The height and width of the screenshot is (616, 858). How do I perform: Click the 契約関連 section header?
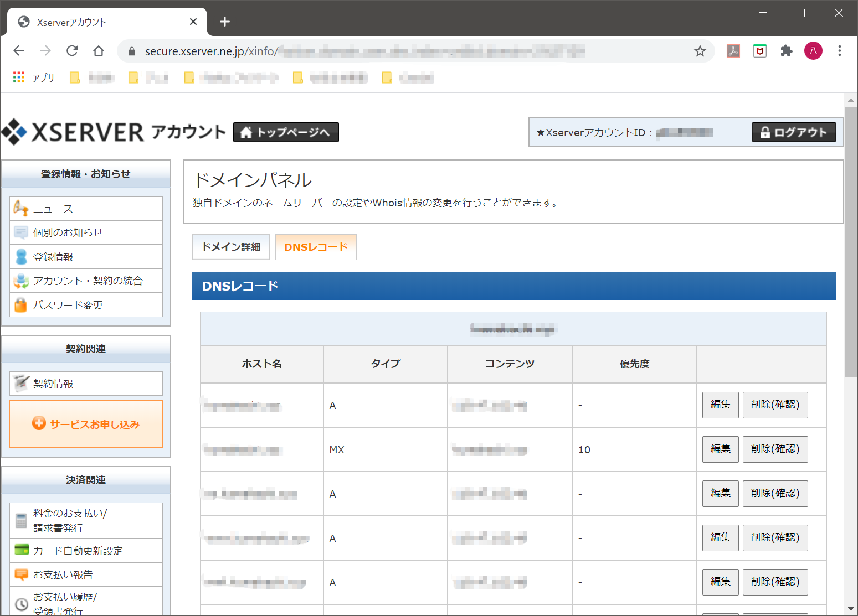86,349
